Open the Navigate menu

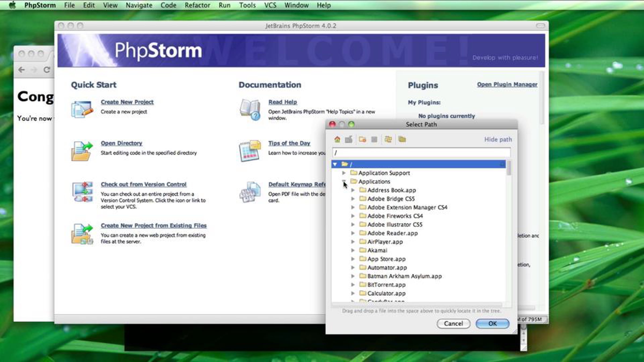pyautogui.click(x=139, y=5)
